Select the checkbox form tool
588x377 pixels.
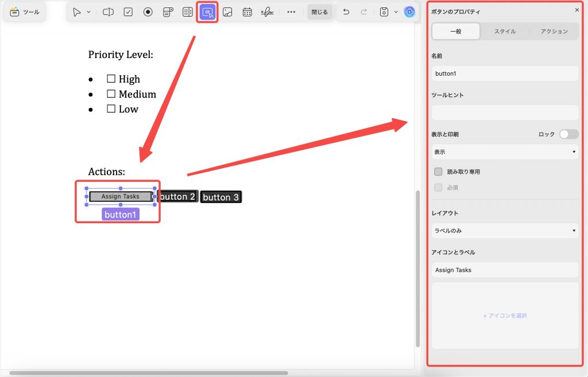128,12
